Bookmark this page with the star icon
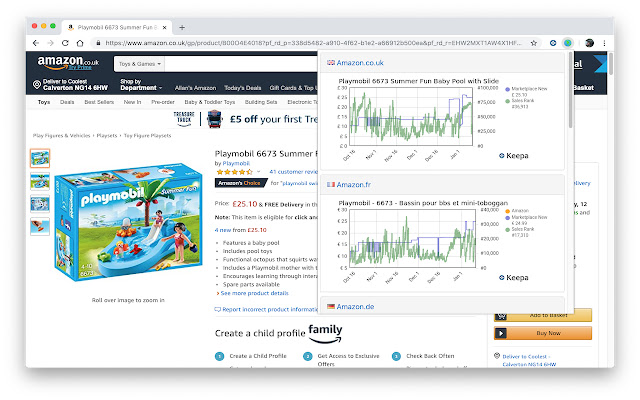640x400 pixels. (533, 43)
